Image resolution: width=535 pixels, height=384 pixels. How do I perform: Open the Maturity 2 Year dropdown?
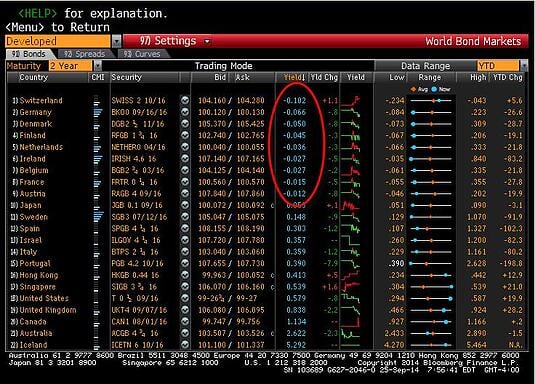(97, 66)
